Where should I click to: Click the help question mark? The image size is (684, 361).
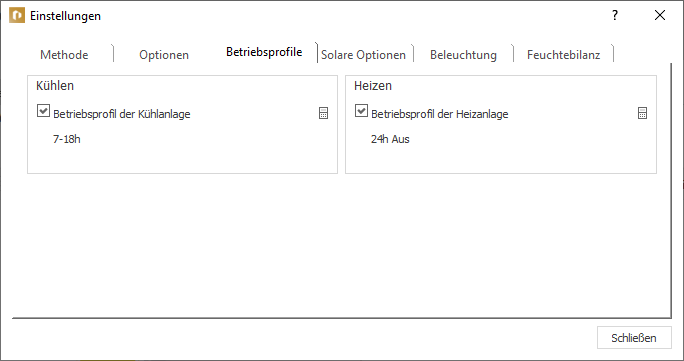pyautogui.click(x=615, y=15)
